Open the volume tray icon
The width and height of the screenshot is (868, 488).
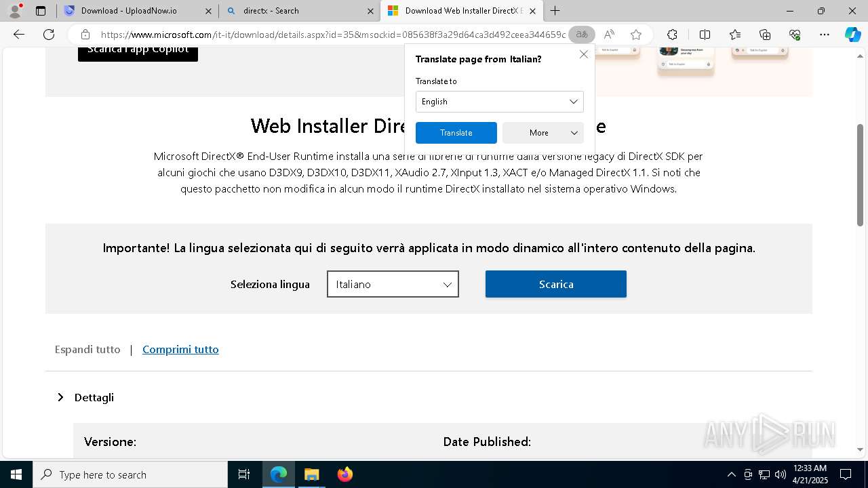tap(781, 474)
